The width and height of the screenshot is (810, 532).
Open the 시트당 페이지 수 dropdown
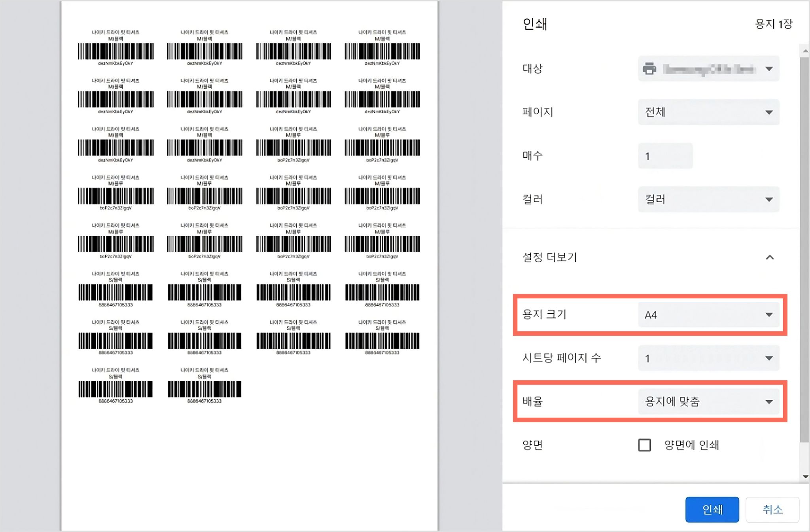click(708, 358)
